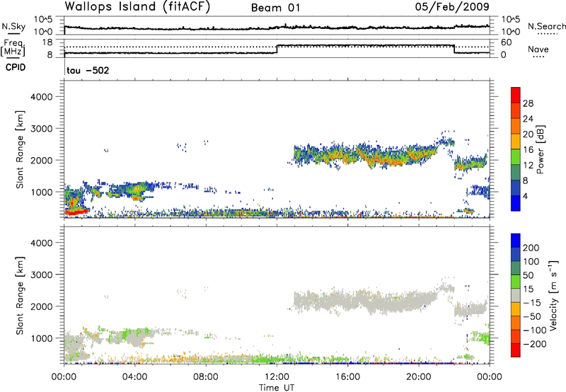Click the 12:00 time tick label
Viewport: 566px width, 392px height.
pyautogui.click(x=277, y=377)
